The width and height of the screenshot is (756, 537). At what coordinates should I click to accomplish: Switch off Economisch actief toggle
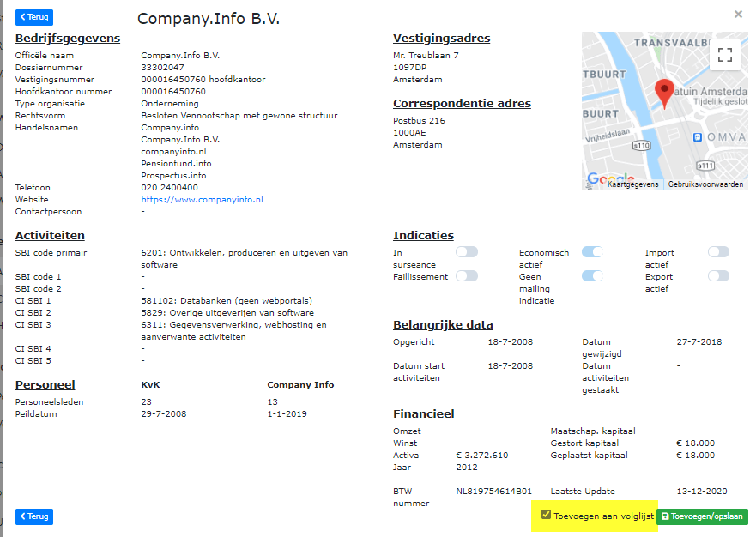click(593, 252)
